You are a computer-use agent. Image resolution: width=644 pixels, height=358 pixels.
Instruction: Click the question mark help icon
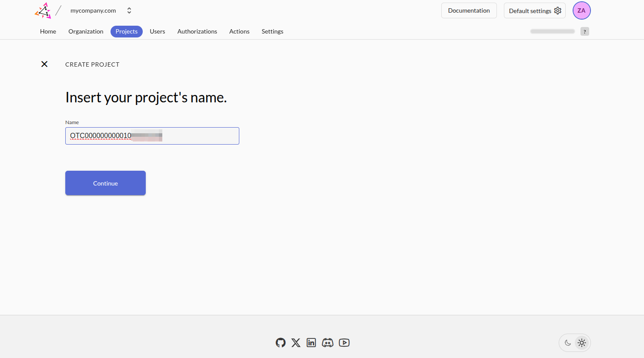pyautogui.click(x=584, y=31)
